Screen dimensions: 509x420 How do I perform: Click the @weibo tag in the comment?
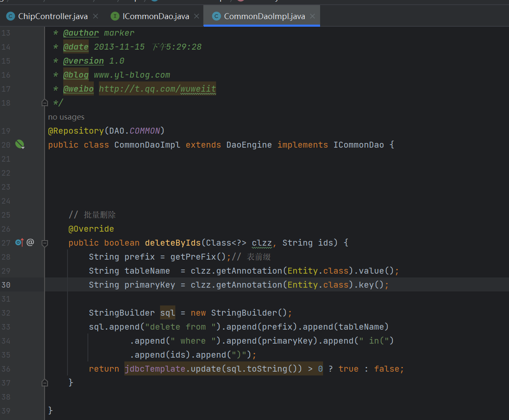click(x=78, y=89)
